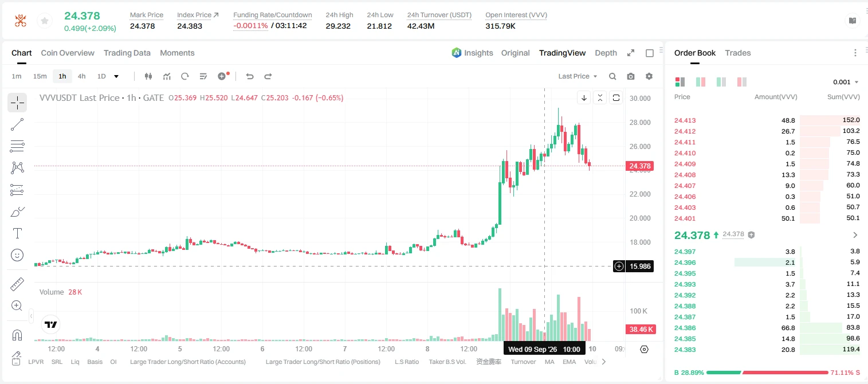Select the 1D time interval
868x384 pixels.
point(101,76)
